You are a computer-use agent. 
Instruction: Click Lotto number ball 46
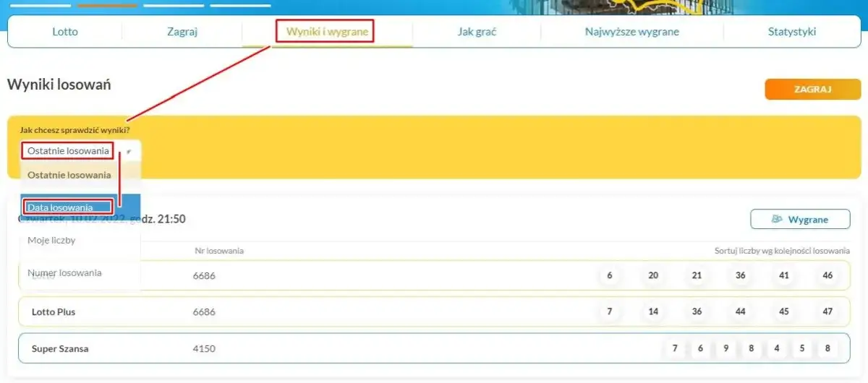(x=827, y=275)
